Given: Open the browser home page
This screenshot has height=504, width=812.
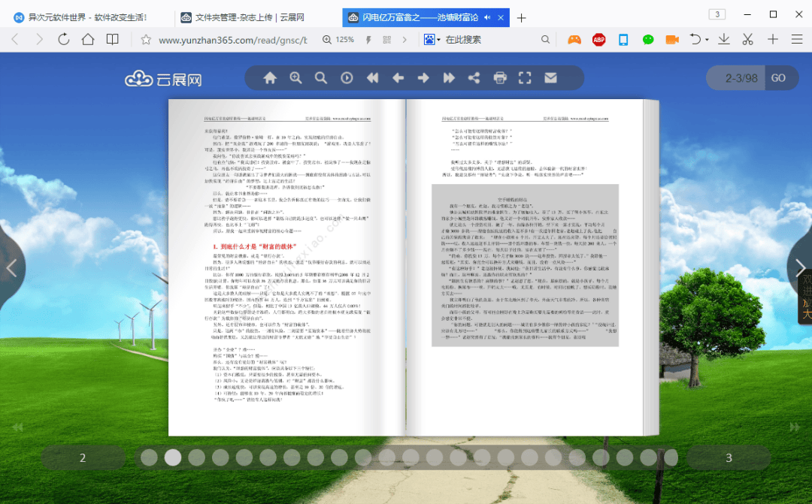Looking at the screenshot, I should coord(88,39).
